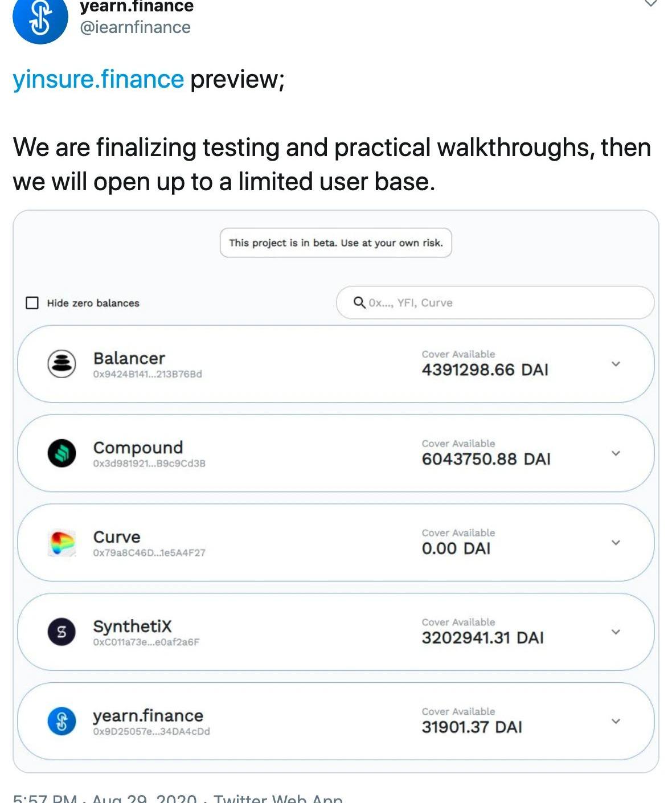Click the search magnifier icon
The width and height of the screenshot is (672, 803).
359,302
